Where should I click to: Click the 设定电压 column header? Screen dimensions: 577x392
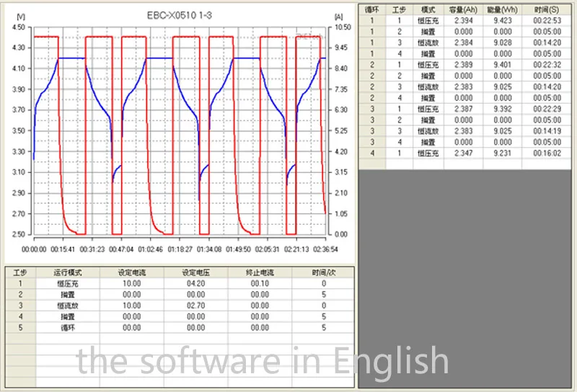click(195, 272)
